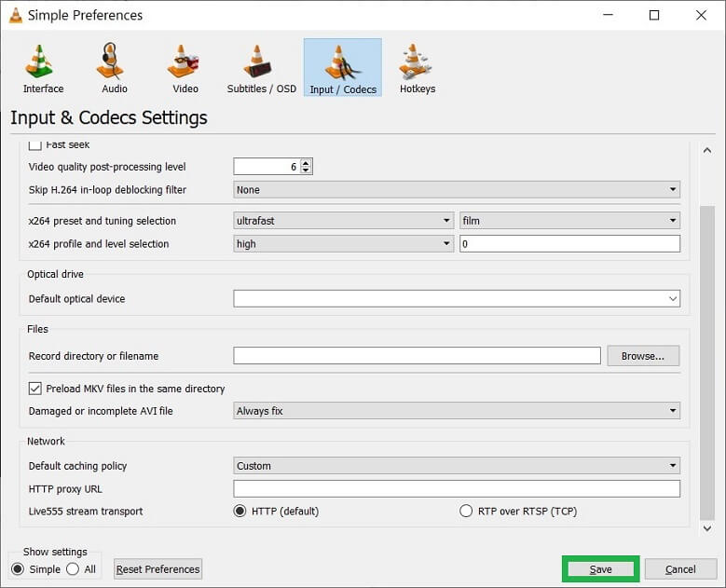This screenshot has width=726, height=588.
Task: Click the x264 level selection field
Action: coord(569,244)
